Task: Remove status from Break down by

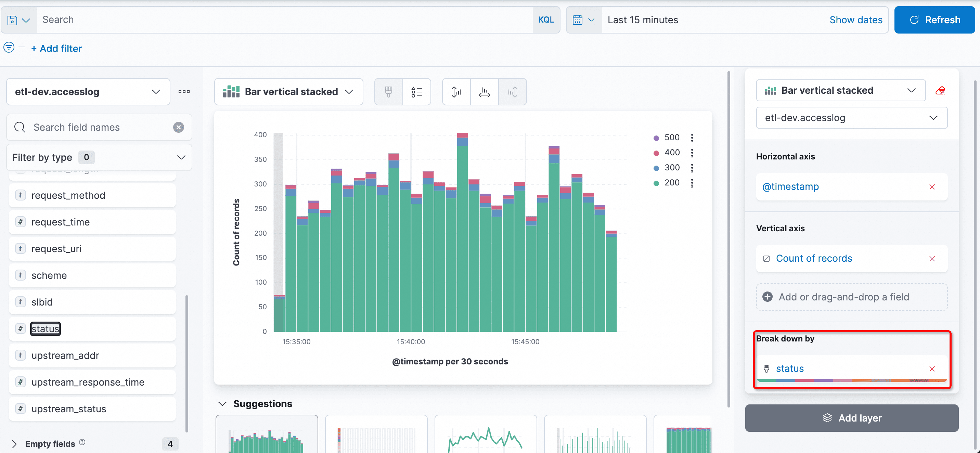Action: tap(932, 369)
